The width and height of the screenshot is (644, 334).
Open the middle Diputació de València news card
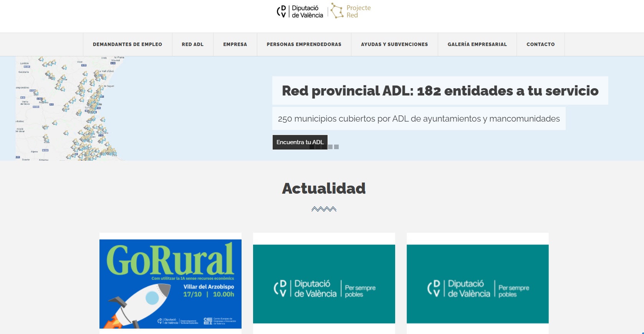click(x=324, y=284)
